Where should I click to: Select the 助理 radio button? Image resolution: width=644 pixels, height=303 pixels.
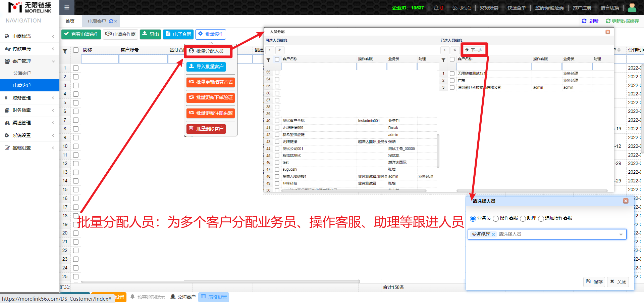click(x=523, y=219)
